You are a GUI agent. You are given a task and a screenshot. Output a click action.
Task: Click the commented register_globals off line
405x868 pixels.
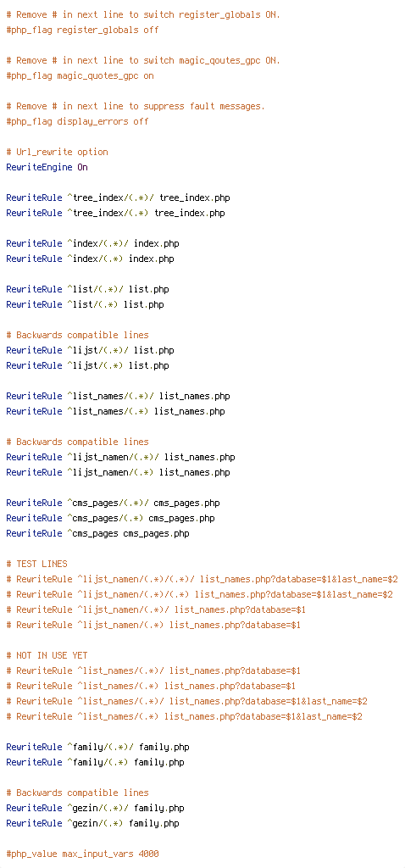coord(82,30)
